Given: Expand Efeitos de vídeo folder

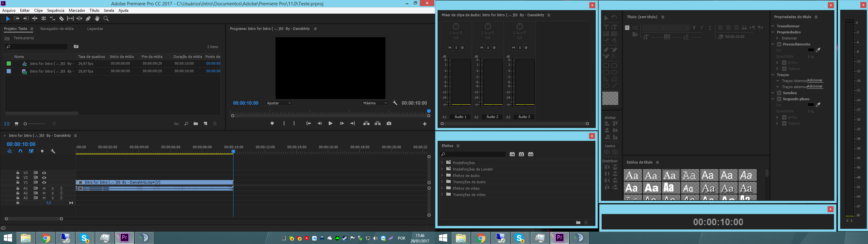Looking at the screenshot, I should [442, 188].
